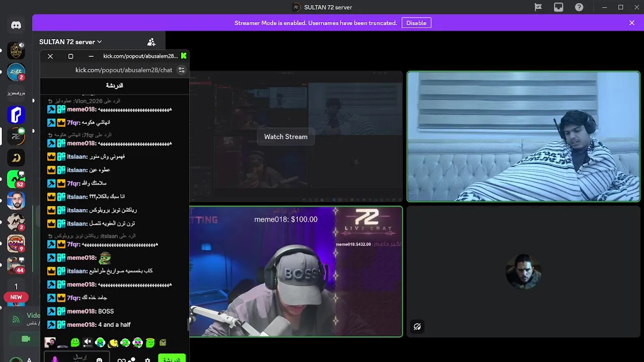Open the DZM server with 9 badge
This screenshot has width=644, height=362.
pyautogui.click(x=16, y=243)
